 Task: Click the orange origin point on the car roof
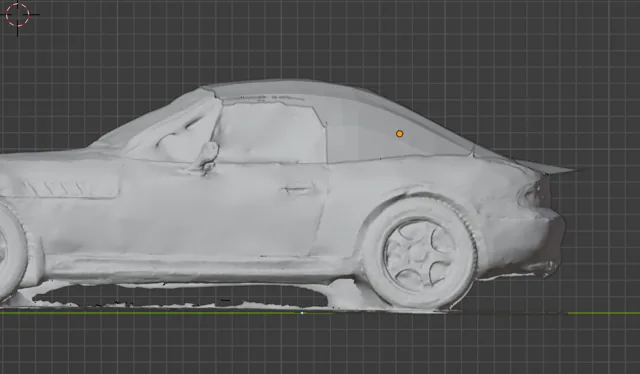pyautogui.click(x=400, y=134)
